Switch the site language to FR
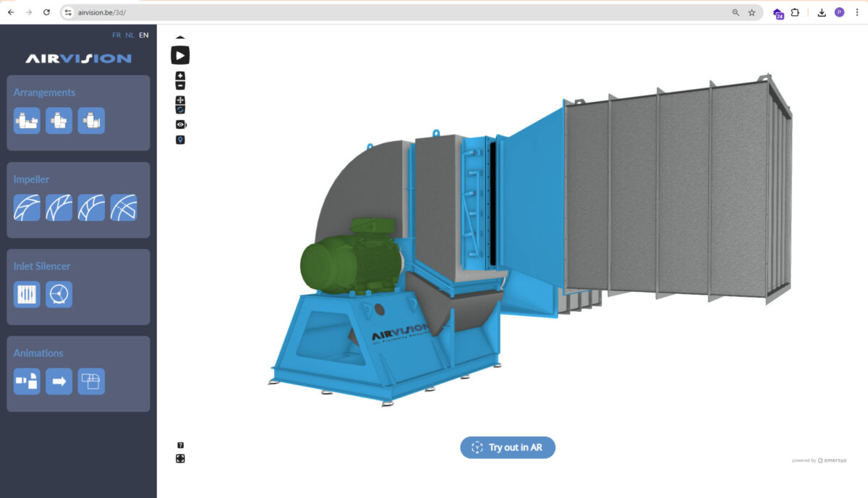 pyautogui.click(x=116, y=34)
